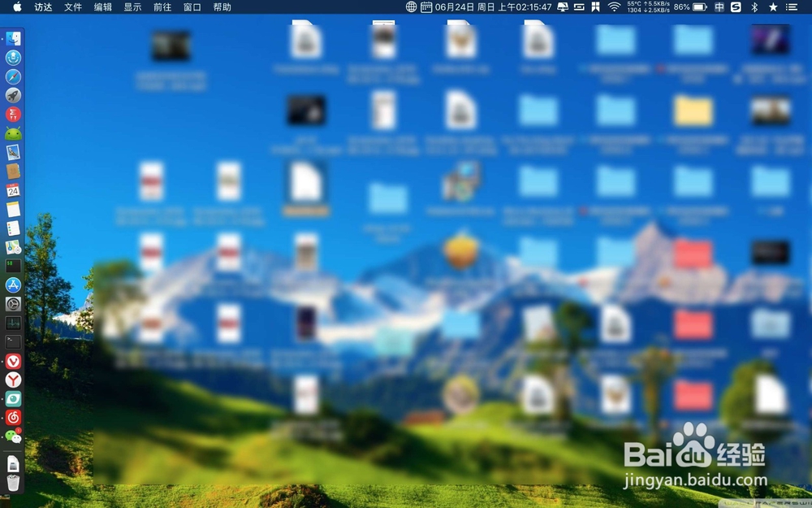This screenshot has height=508, width=812.
Task: Open the blue upload-arrow dock app
Action: 13,58
